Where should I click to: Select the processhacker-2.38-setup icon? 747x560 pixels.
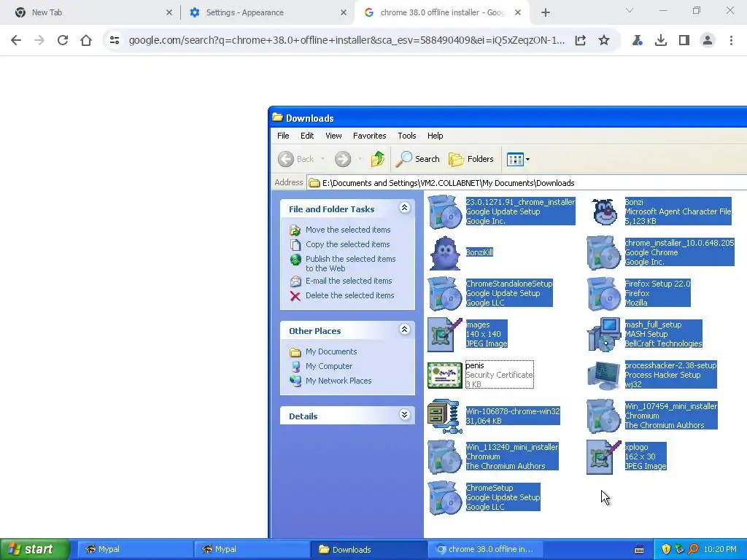click(x=603, y=376)
